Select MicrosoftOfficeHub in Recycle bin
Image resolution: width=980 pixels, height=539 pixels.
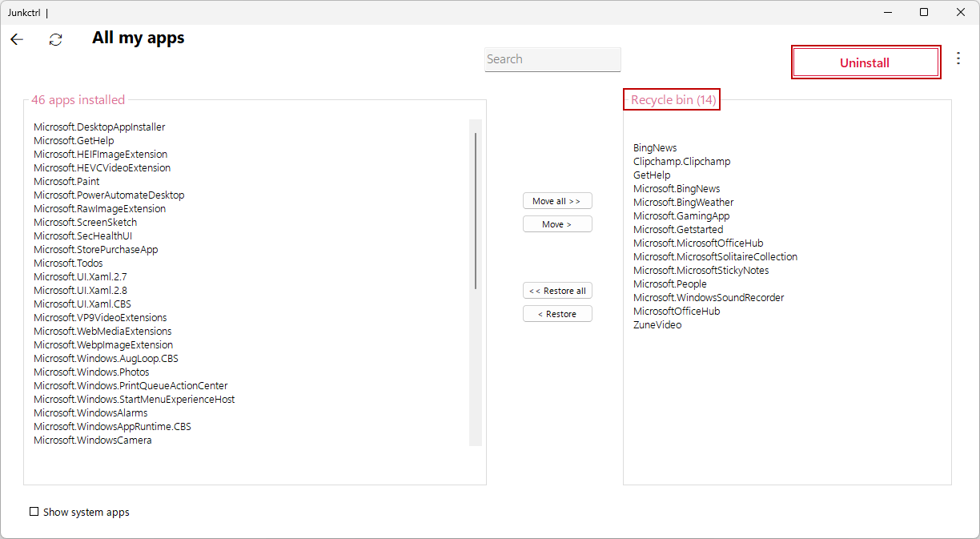click(x=677, y=312)
